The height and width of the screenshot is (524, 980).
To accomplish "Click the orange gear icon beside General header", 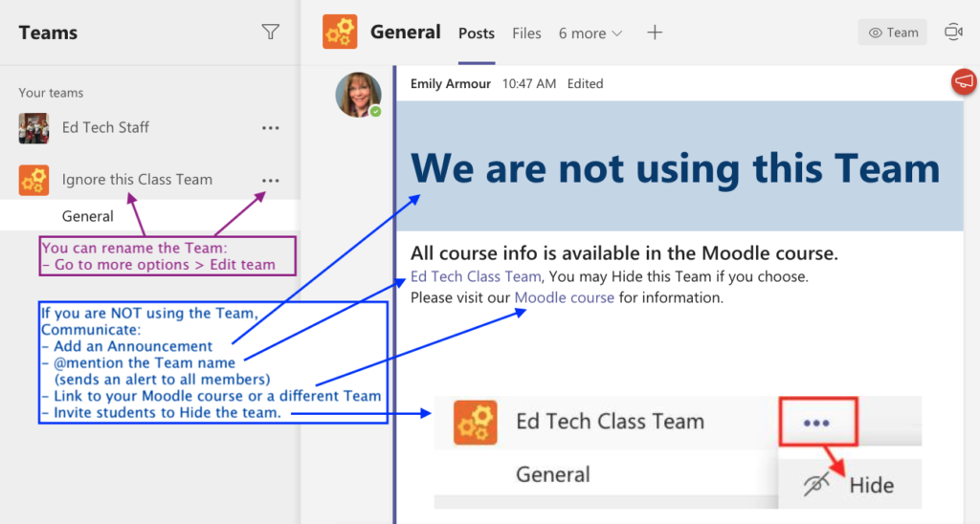I will [x=340, y=32].
